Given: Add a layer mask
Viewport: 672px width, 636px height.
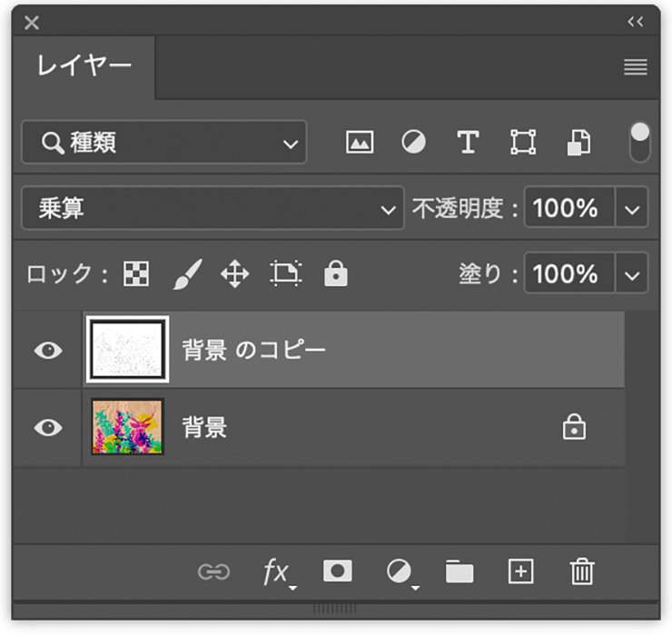Looking at the screenshot, I should [x=338, y=571].
